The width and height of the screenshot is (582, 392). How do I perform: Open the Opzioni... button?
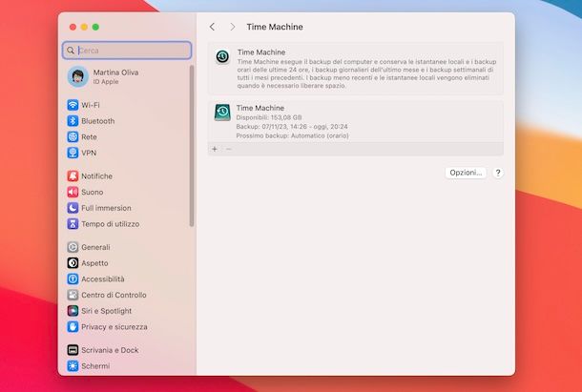click(x=466, y=173)
